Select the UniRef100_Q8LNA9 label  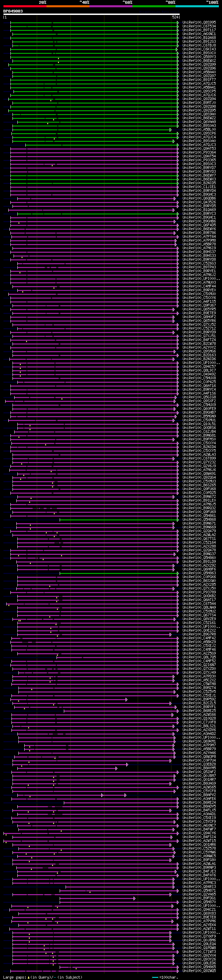199,608
